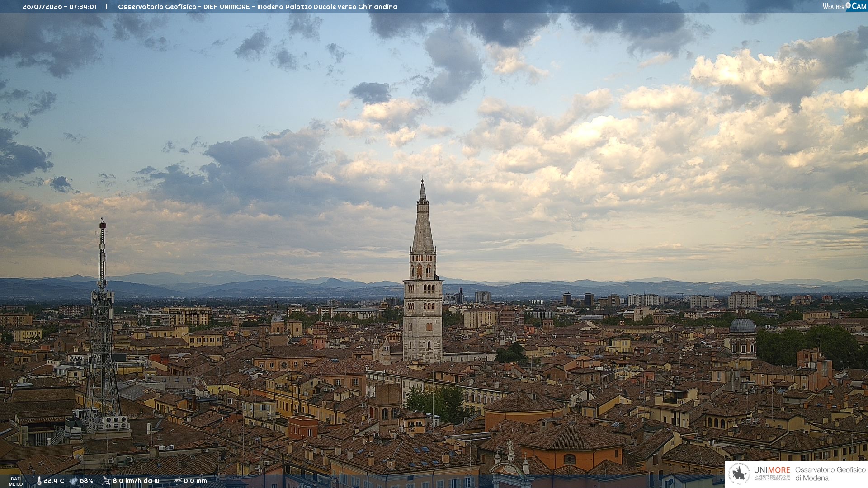868x488 pixels.
Task: Click the rain umbrella icon
Action: pos(178,481)
